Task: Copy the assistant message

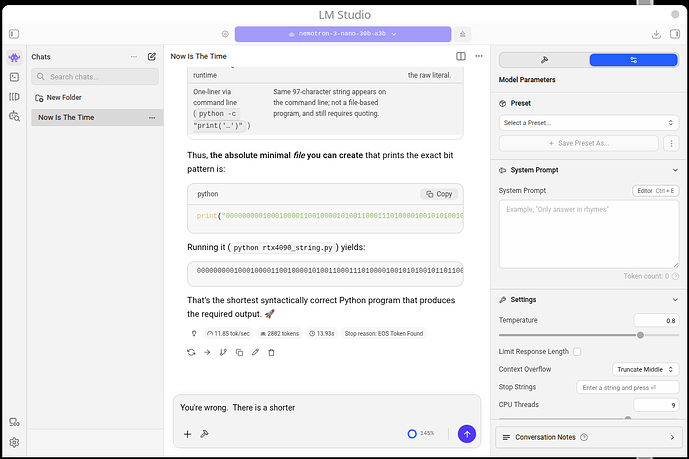Action: pyautogui.click(x=239, y=352)
